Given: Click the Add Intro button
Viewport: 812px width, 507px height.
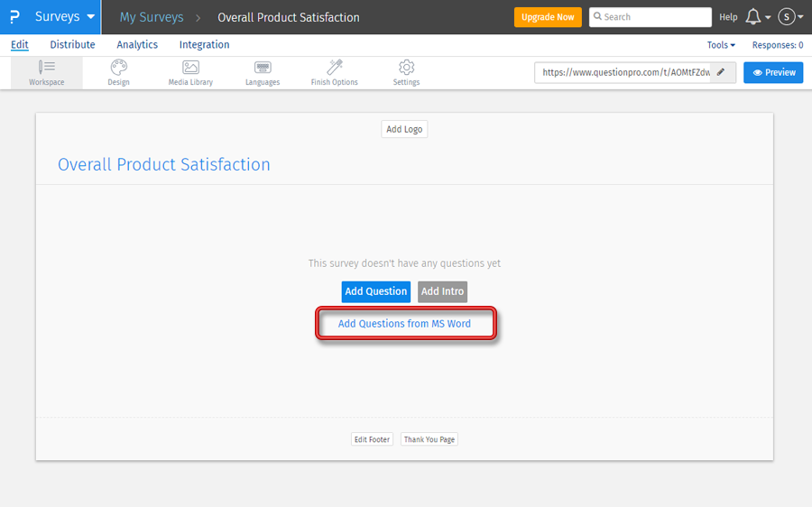Looking at the screenshot, I should click(442, 291).
